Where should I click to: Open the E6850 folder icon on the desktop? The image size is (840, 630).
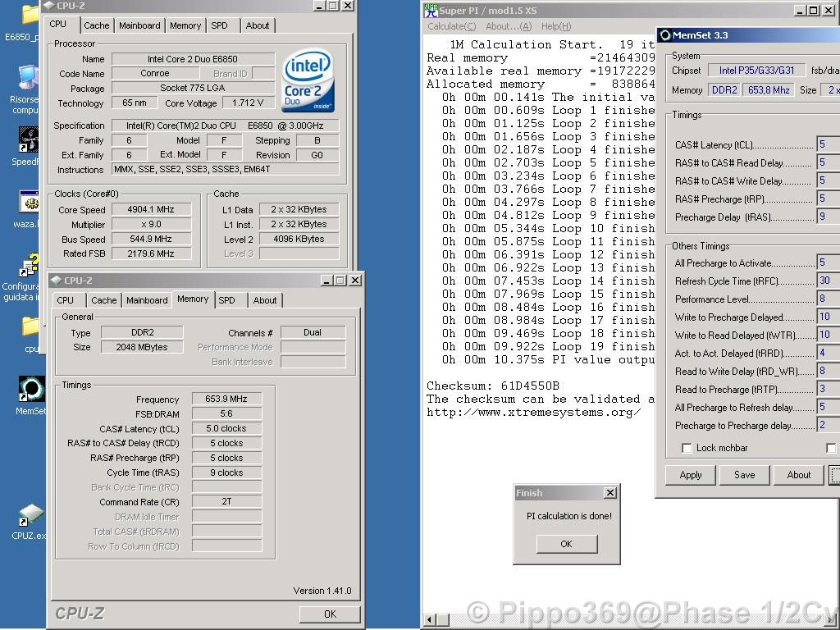[x=30, y=15]
